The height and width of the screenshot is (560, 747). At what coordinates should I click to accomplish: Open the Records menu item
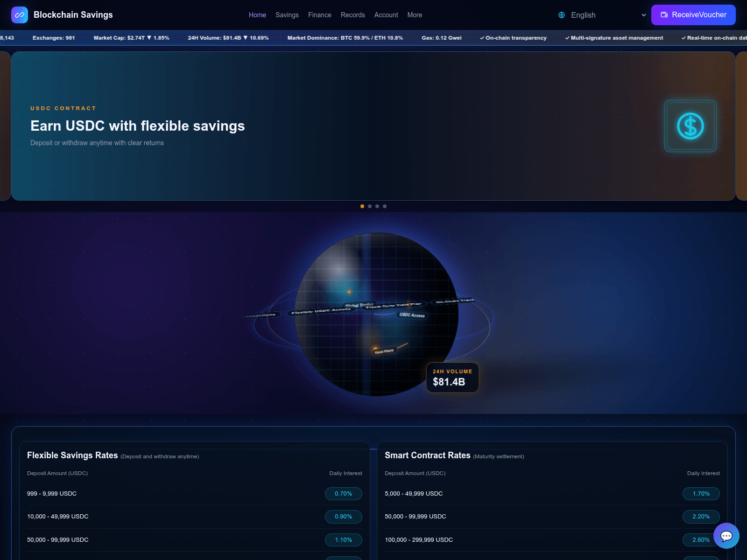tap(353, 15)
